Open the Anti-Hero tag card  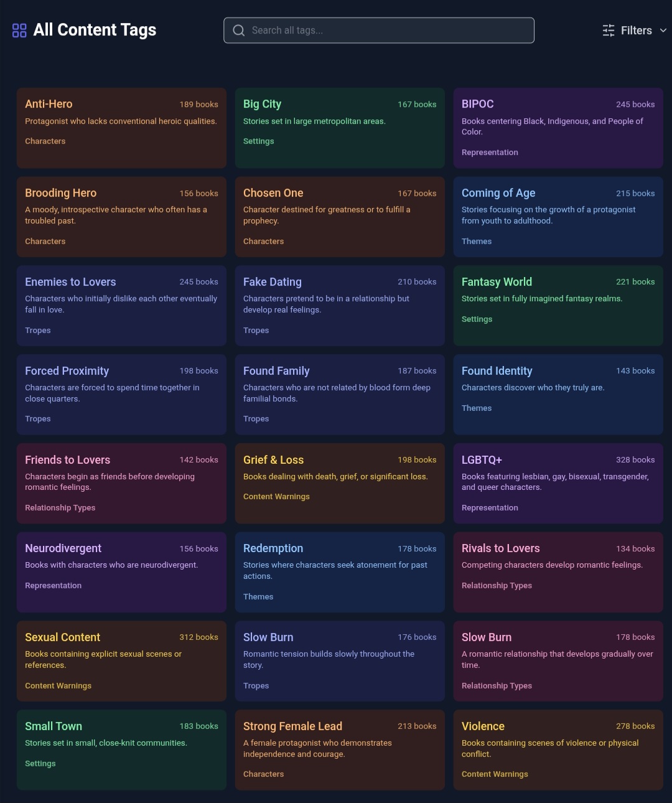click(121, 128)
